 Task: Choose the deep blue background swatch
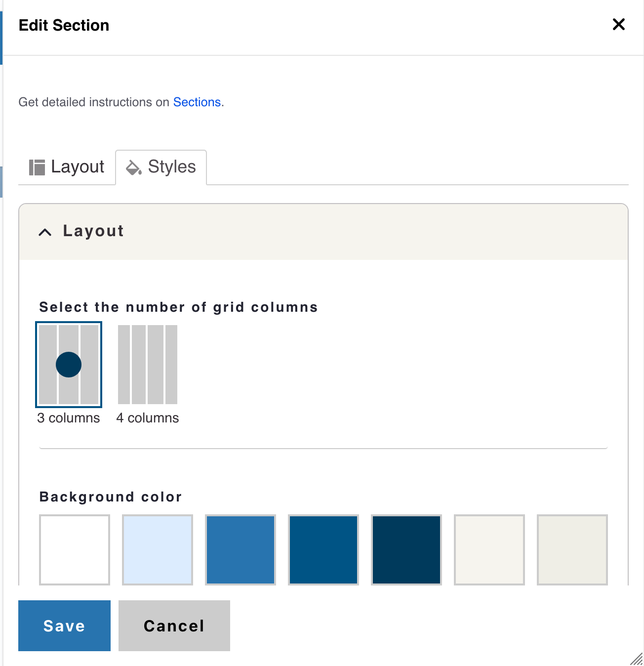coord(323,549)
